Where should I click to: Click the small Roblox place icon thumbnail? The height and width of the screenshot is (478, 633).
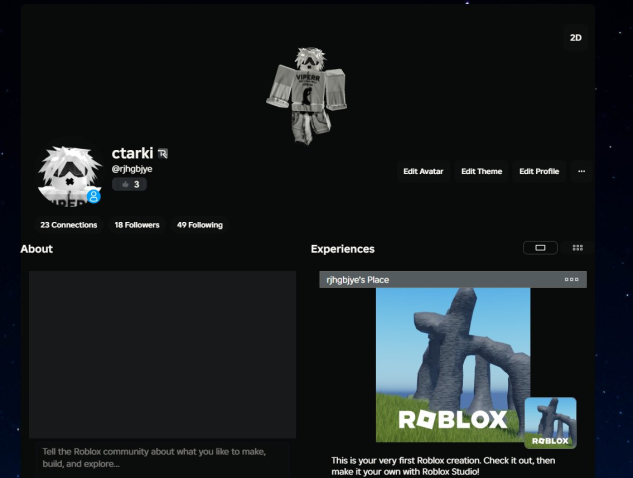[x=551, y=423]
